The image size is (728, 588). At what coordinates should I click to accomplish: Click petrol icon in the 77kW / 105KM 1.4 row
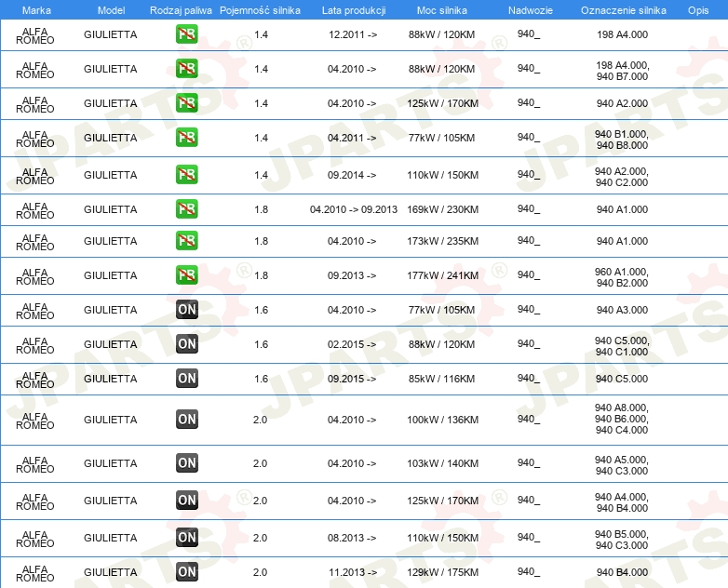186,138
